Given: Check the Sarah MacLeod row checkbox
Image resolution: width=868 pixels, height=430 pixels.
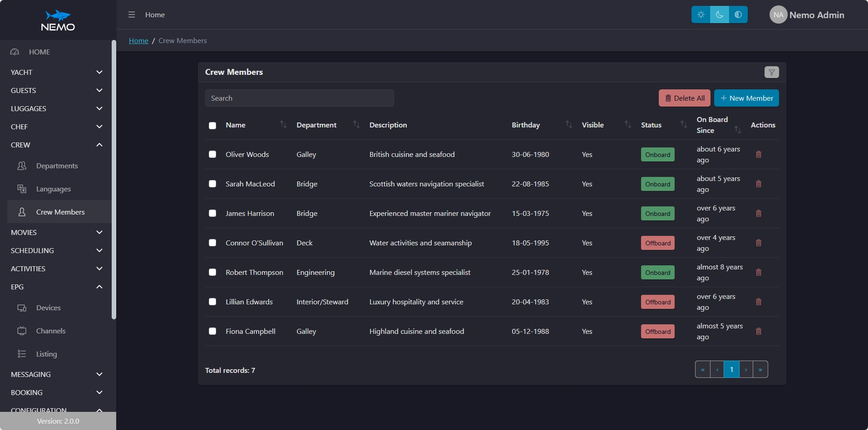Looking at the screenshot, I should (x=212, y=184).
